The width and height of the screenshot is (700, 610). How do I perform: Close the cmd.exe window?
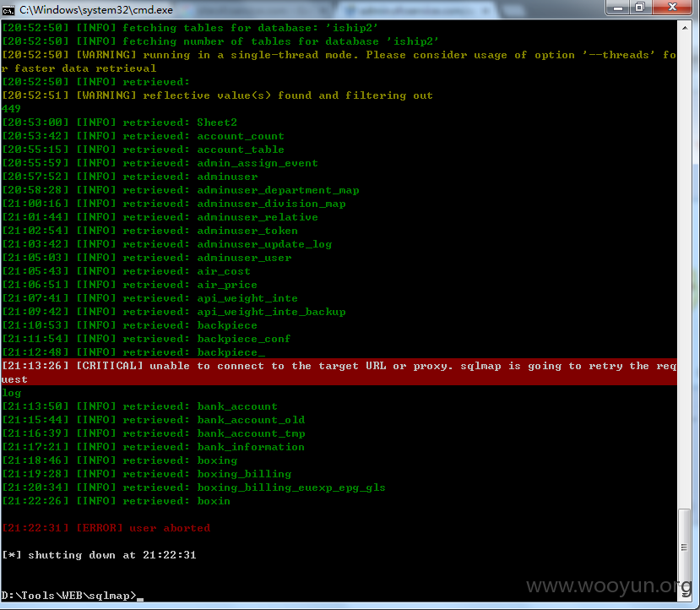tap(672, 8)
